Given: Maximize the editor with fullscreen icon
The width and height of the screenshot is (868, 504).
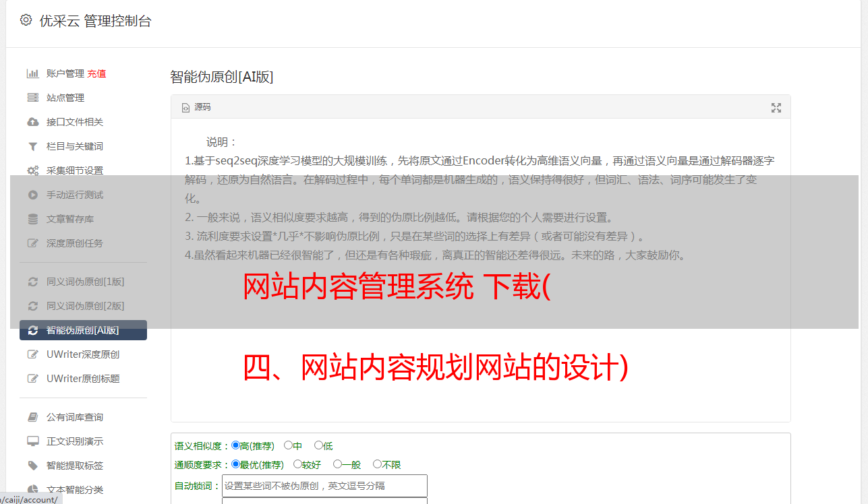Looking at the screenshot, I should pos(776,108).
